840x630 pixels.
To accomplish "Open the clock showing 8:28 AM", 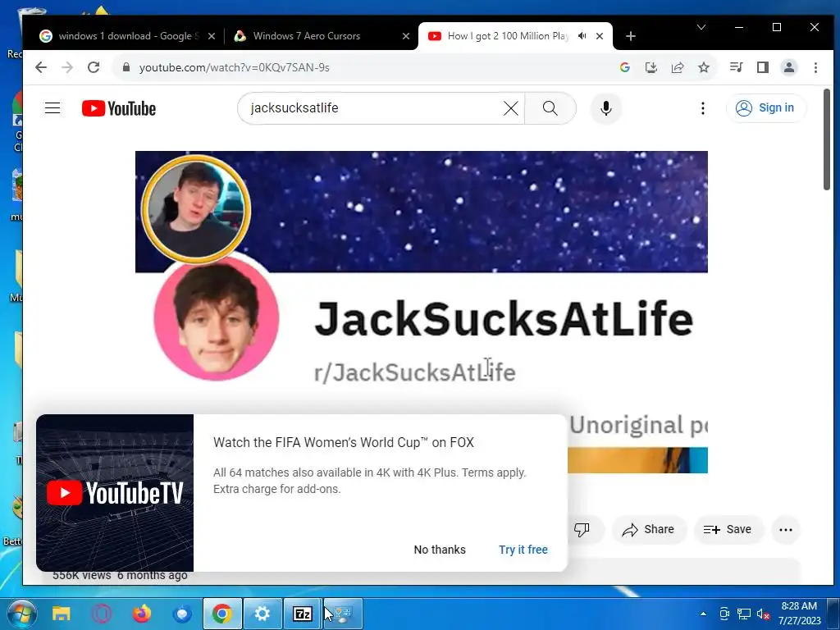I will (799, 614).
